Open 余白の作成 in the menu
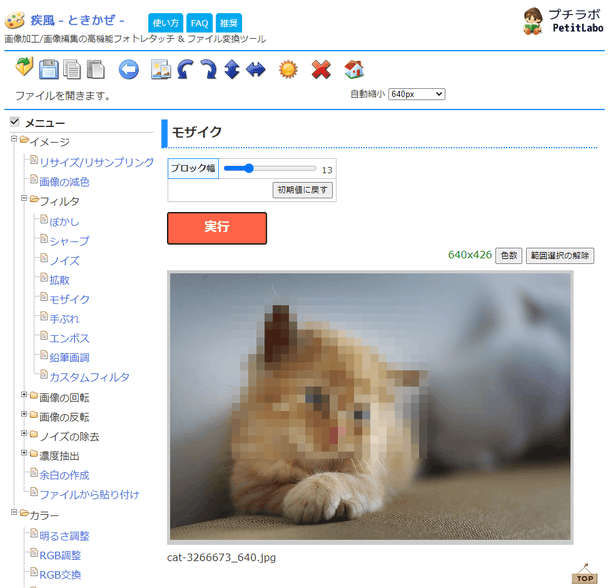This screenshot has width=608, height=588. (64, 475)
